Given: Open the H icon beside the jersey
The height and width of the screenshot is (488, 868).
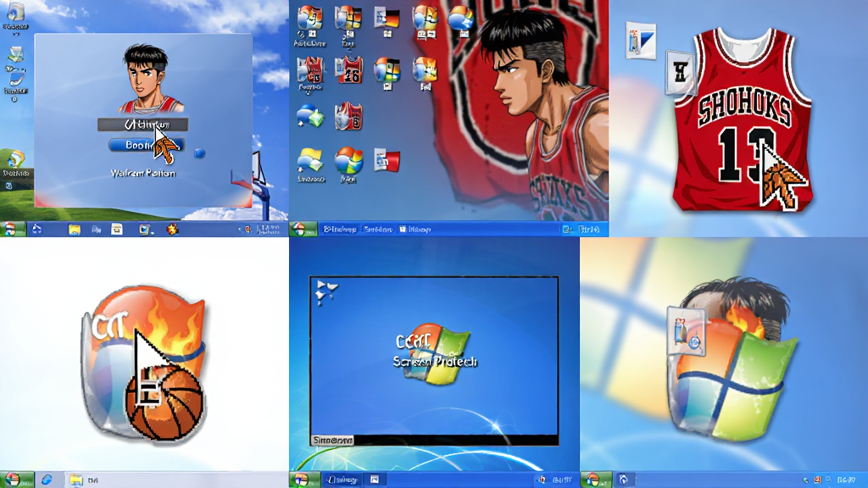Looking at the screenshot, I should click(x=680, y=72).
